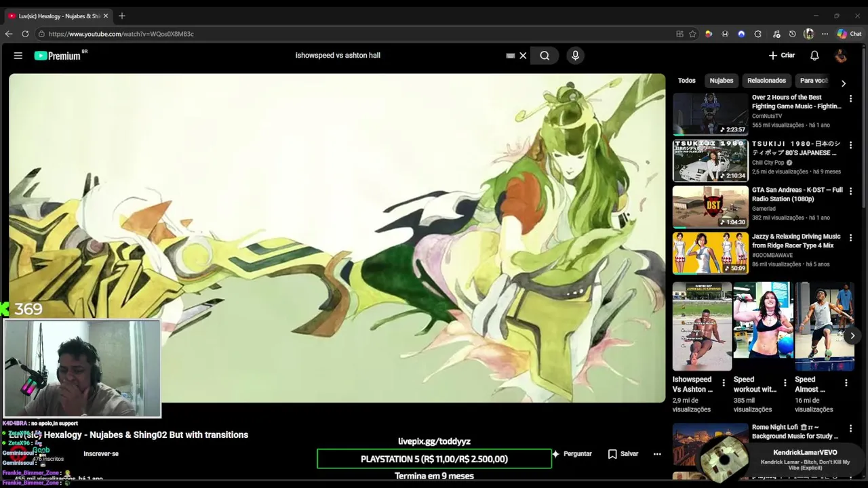Open options for Speed Almost short
This screenshot has width=868, height=488.
tap(846, 383)
